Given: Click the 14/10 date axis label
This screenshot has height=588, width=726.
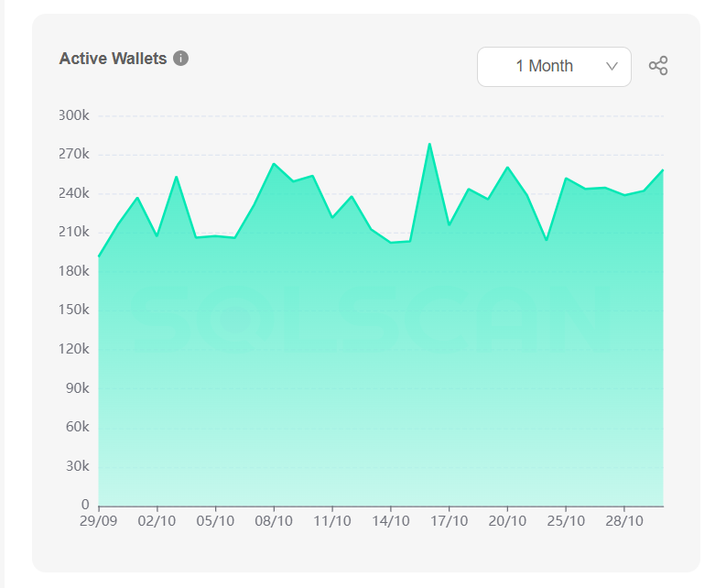Looking at the screenshot, I should pos(391,520).
